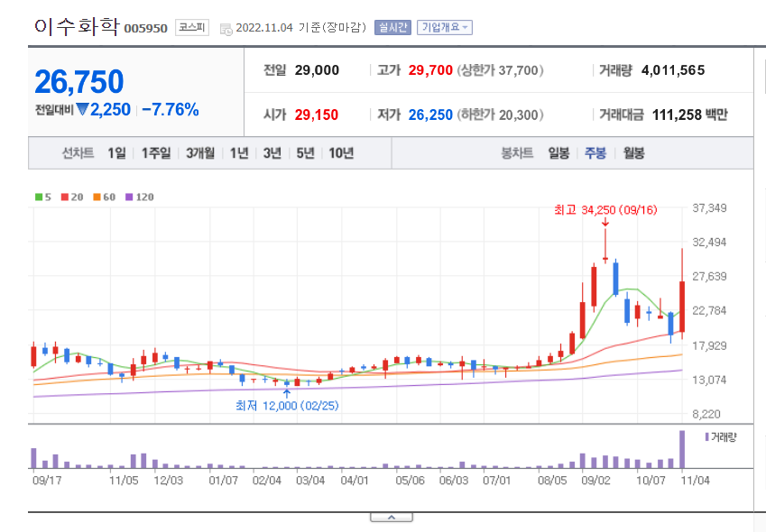Click the green 5 moving-average legend swatch
Viewport: 766px width, 532px height.
tap(39, 197)
